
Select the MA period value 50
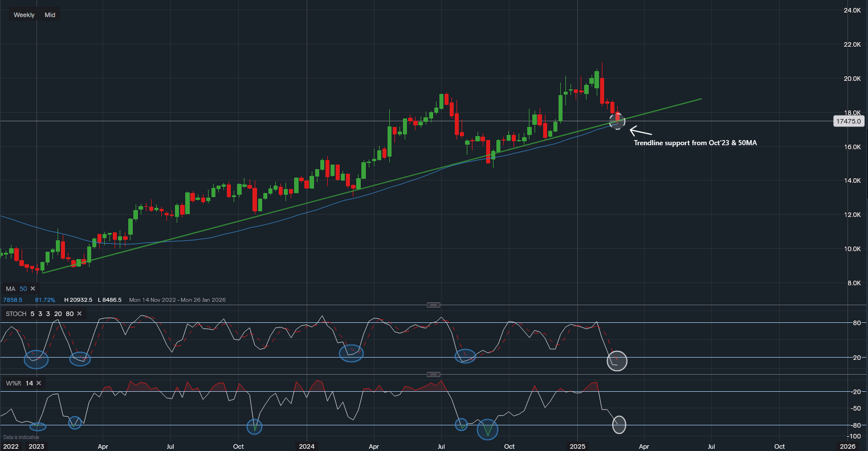pyautogui.click(x=24, y=289)
